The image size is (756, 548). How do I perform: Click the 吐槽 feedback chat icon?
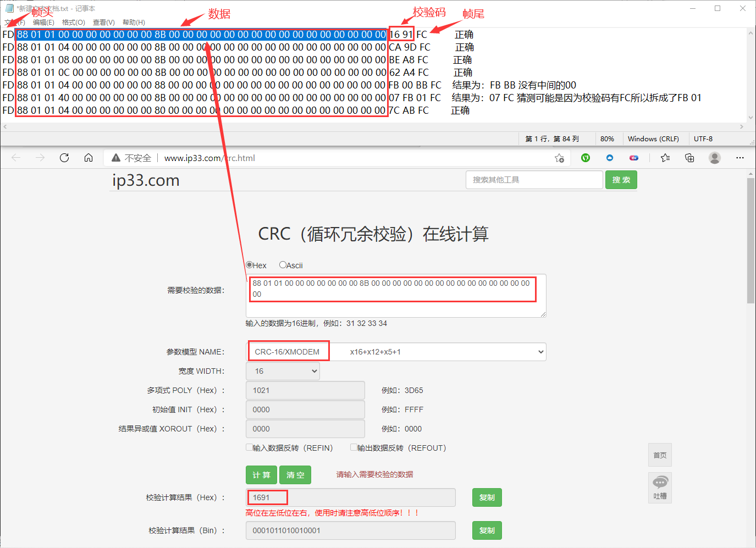[660, 483]
